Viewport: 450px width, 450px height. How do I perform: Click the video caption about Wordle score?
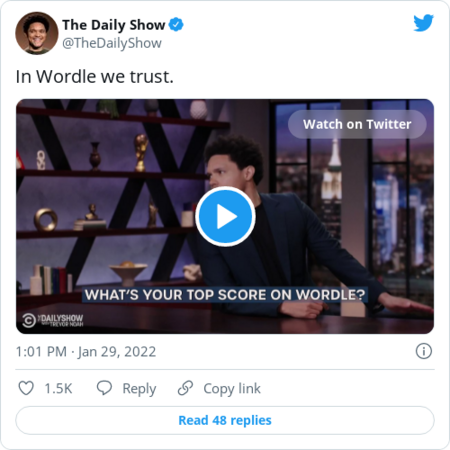pos(225,295)
